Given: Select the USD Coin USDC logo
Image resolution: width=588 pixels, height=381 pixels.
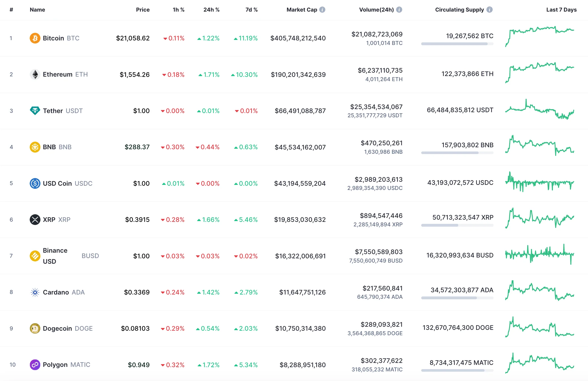Looking at the screenshot, I should point(35,183).
